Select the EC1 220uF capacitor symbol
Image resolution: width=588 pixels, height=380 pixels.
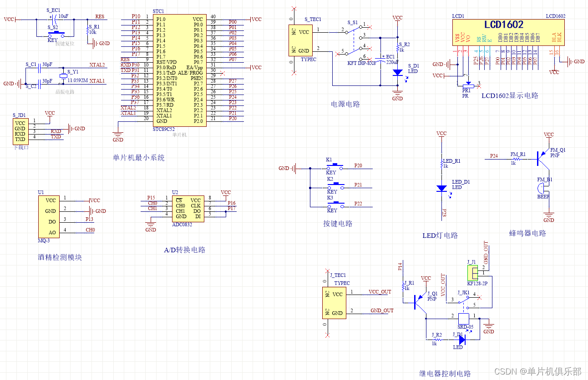point(380,59)
